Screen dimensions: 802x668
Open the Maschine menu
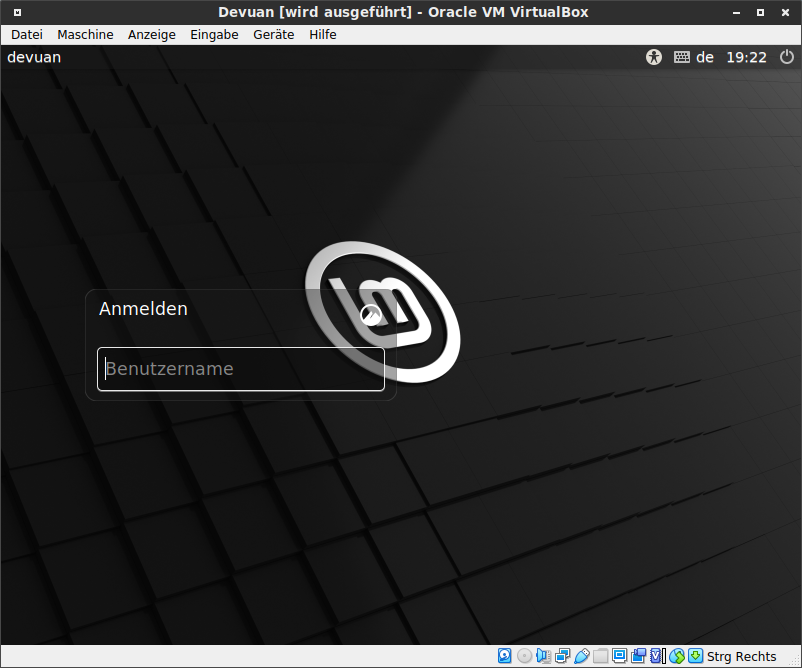[85, 35]
